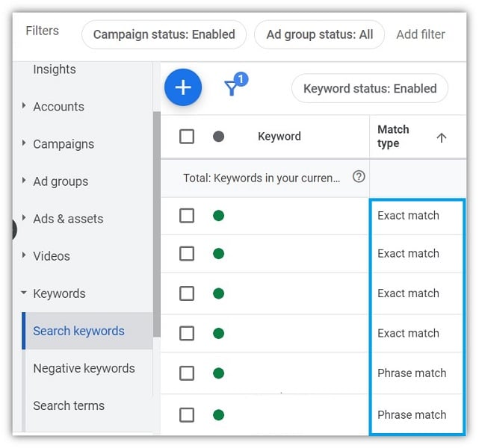Expand the Accounts section arrow
Screen dimensions: 479x448
pyautogui.click(x=24, y=105)
